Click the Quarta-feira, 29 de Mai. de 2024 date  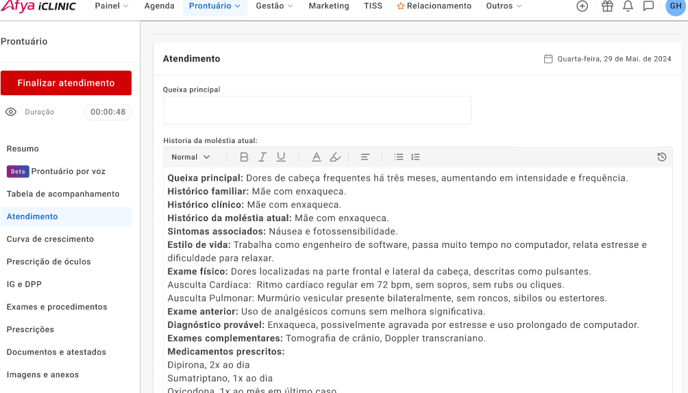[614, 59]
